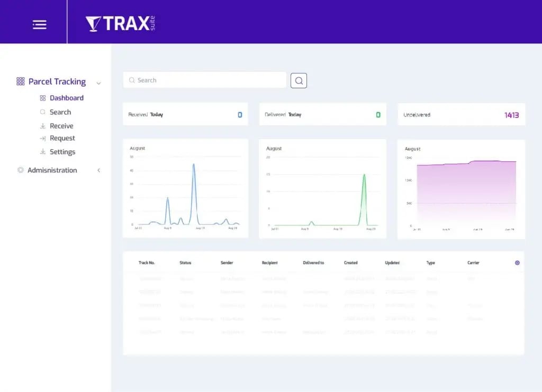This screenshot has width=542, height=392.
Task: Click the Administration gear icon
Action: pyautogui.click(x=21, y=170)
